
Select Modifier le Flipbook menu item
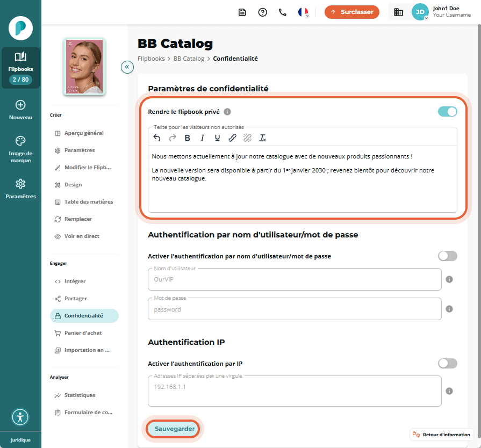(x=84, y=168)
